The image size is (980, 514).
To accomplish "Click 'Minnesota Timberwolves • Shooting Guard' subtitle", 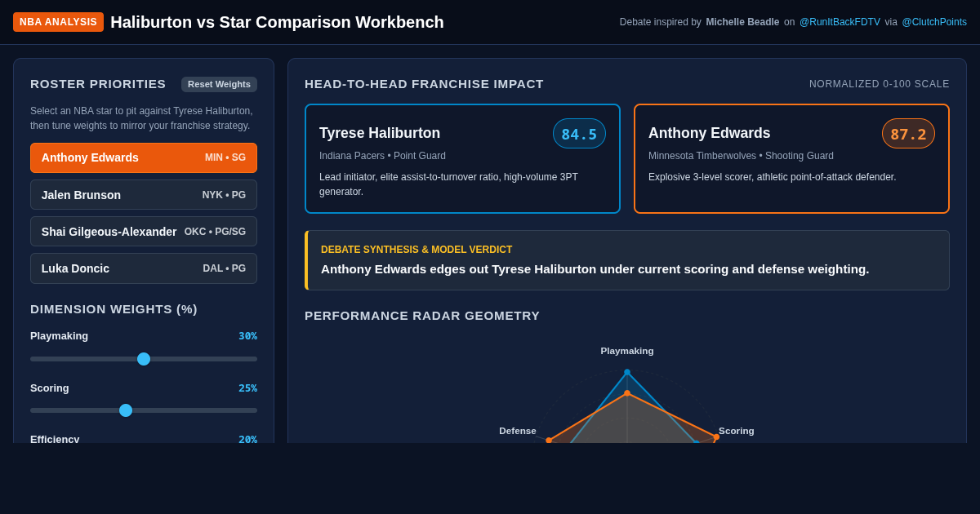I will [741, 156].
